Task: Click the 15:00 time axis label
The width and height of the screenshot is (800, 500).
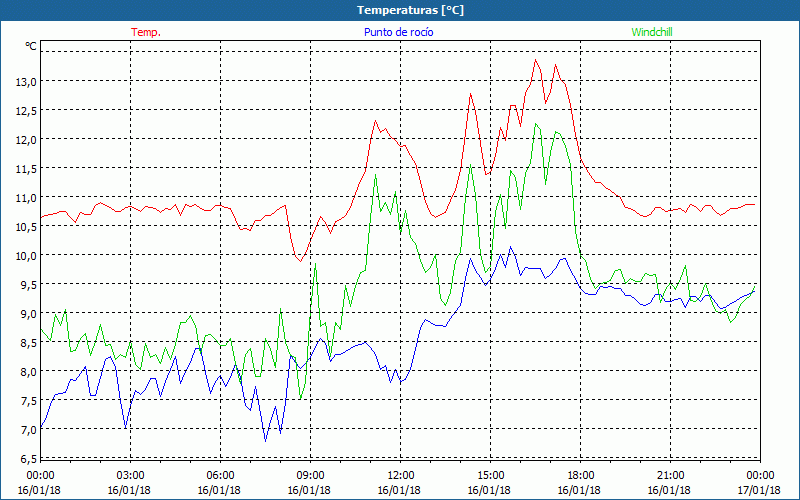Action: [x=490, y=475]
